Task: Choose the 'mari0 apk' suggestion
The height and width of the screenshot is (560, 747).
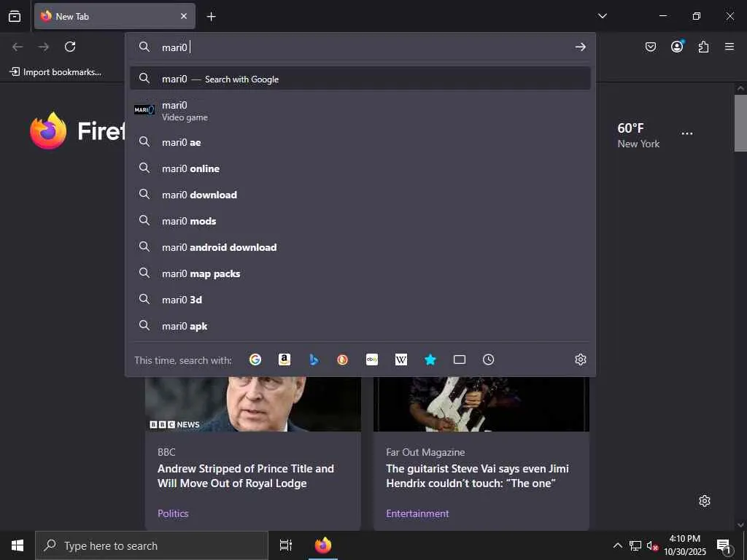Action: [x=360, y=326]
